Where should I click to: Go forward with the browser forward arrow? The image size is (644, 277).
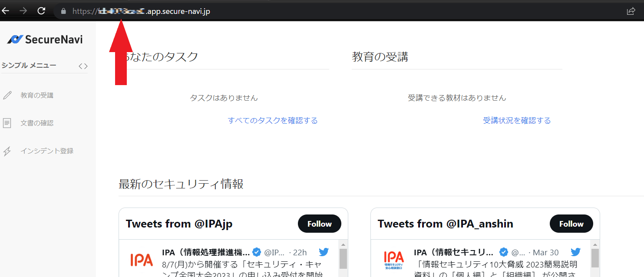[x=23, y=11]
